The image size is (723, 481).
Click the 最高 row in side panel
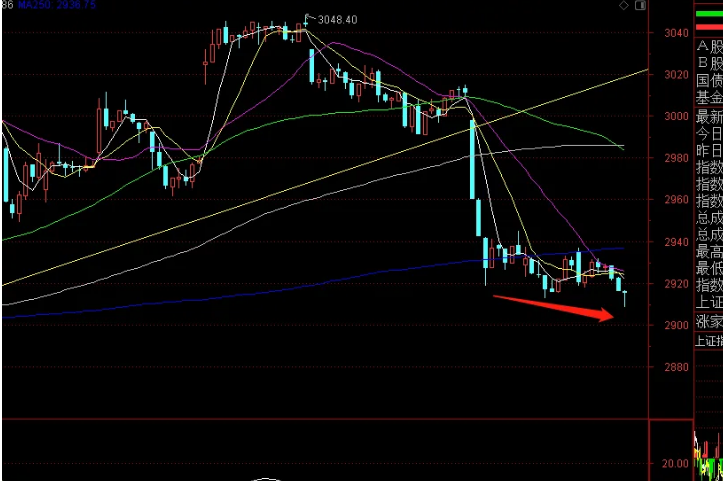coord(709,251)
